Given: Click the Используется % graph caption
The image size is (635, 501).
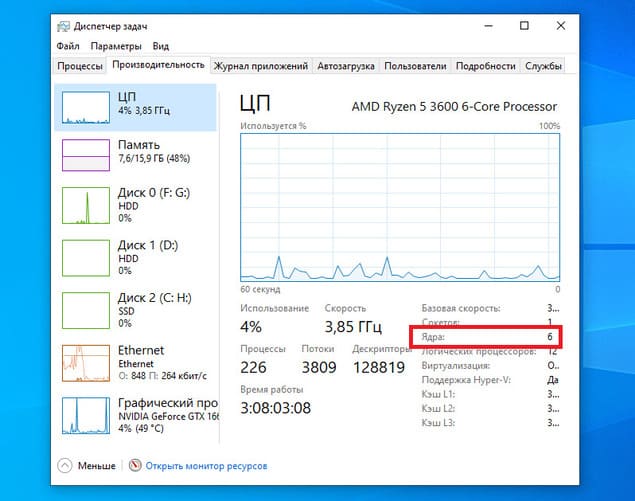Looking at the screenshot, I should tap(273, 126).
